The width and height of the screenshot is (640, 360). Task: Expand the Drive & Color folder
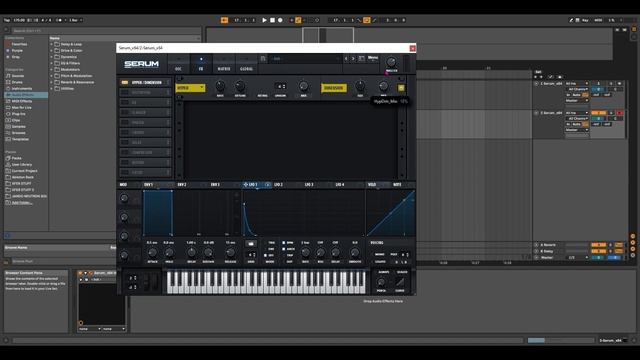pyautogui.click(x=52, y=51)
